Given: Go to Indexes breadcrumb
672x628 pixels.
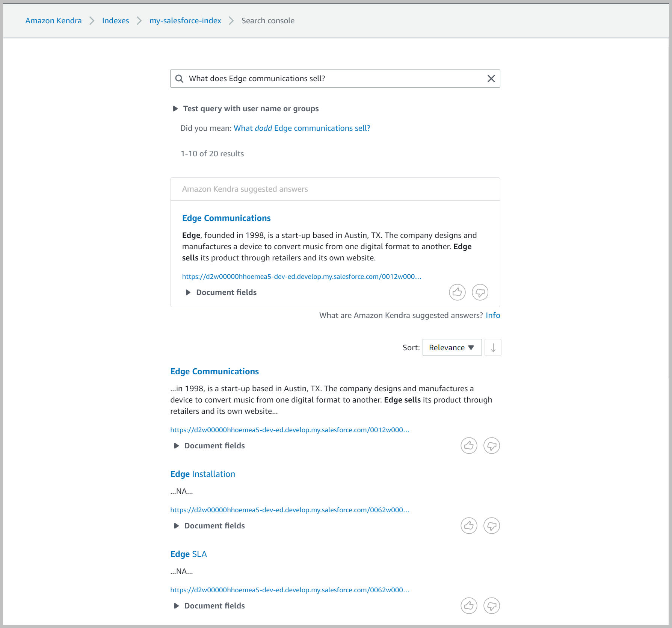Looking at the screenshot, I should click(x=115, y=21).
